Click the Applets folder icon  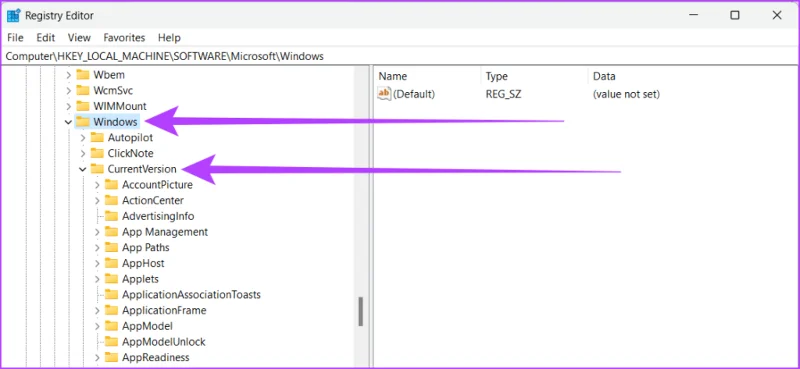coord(111,279)
